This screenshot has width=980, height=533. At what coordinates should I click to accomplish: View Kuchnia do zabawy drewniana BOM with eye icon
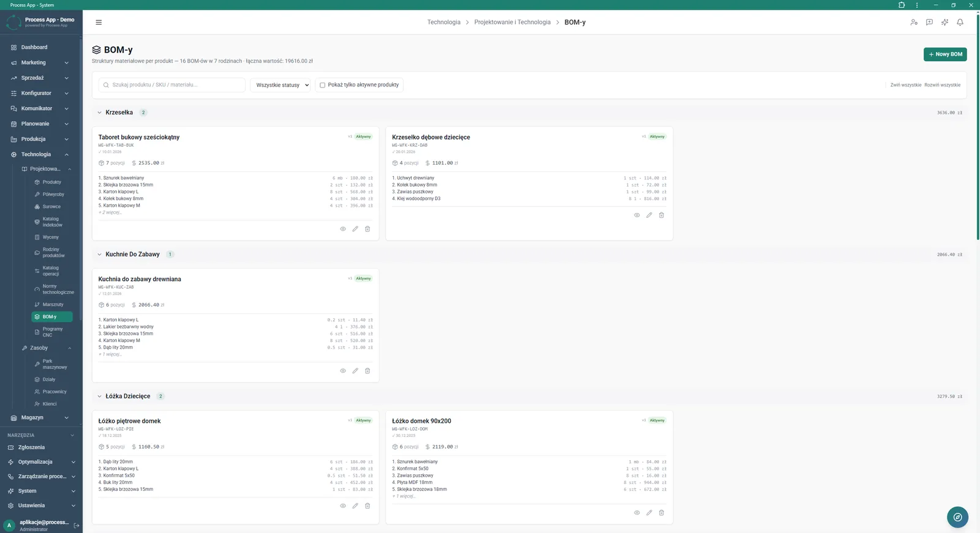click(343, 371)
